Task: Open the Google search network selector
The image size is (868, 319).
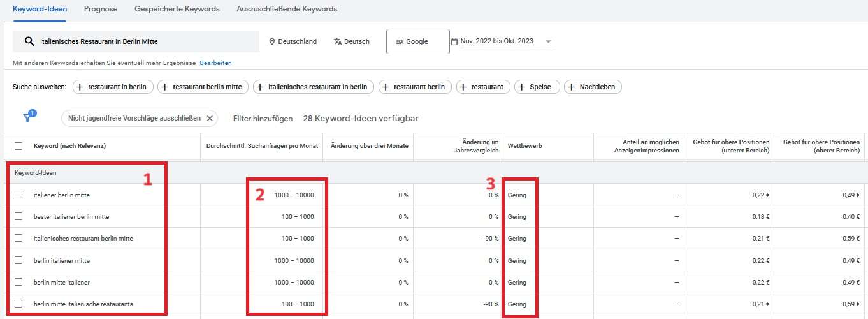Action: coord(417,41)
